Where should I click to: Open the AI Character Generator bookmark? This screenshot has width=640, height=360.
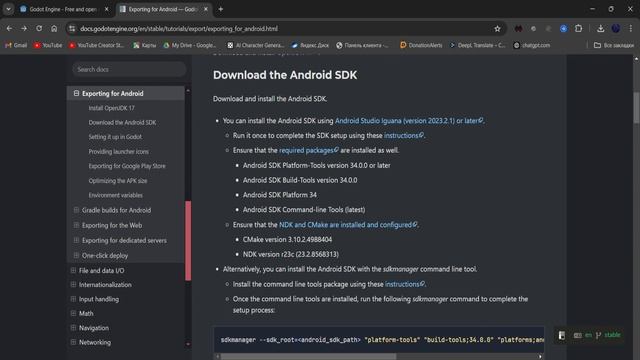coord(255,45)
